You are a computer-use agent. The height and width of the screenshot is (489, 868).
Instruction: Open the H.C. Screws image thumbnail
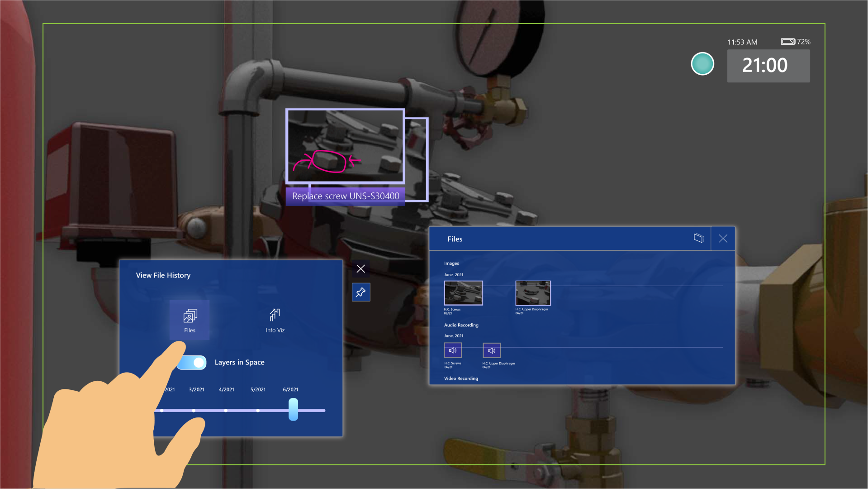click(x=463, y=293)
